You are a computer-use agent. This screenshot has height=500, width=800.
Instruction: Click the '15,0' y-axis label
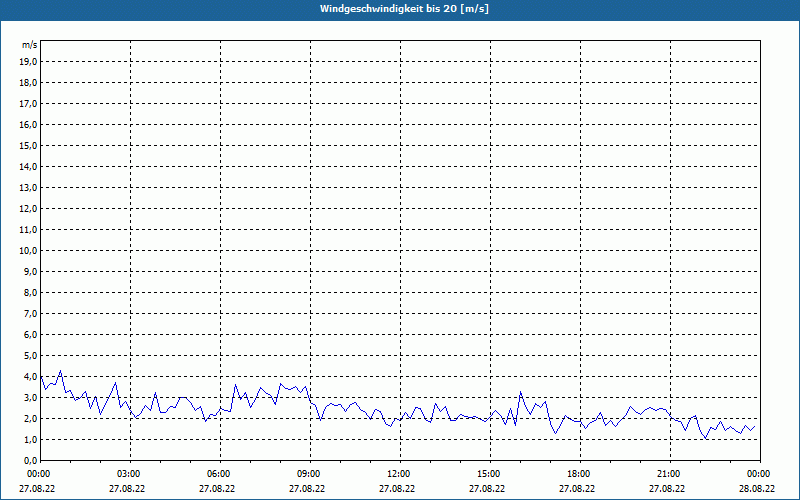(28, 145)
